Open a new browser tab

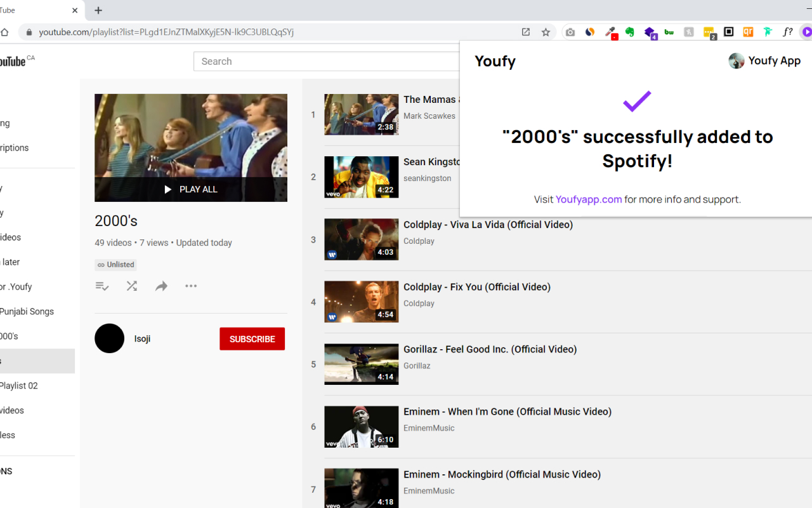tap(98, 10)
